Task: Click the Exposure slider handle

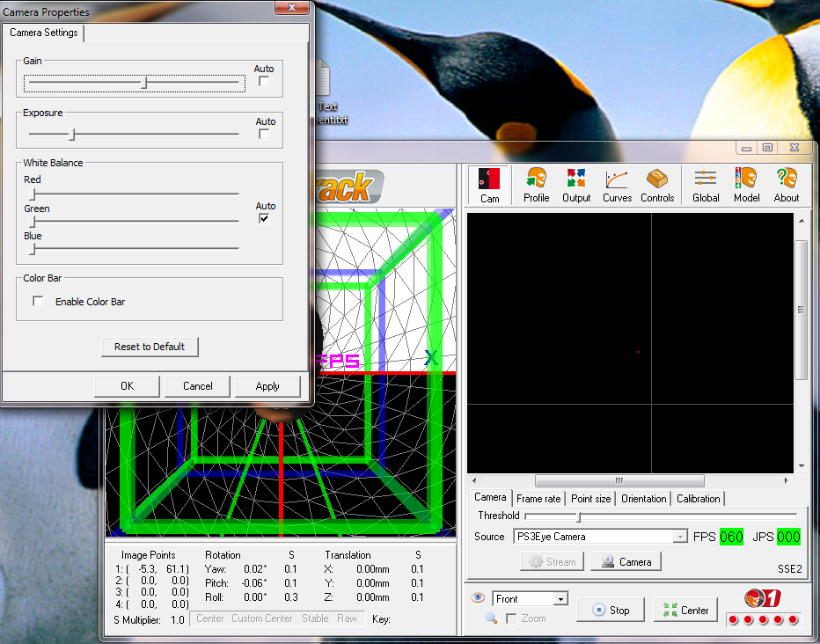Action: pos(72,135)
